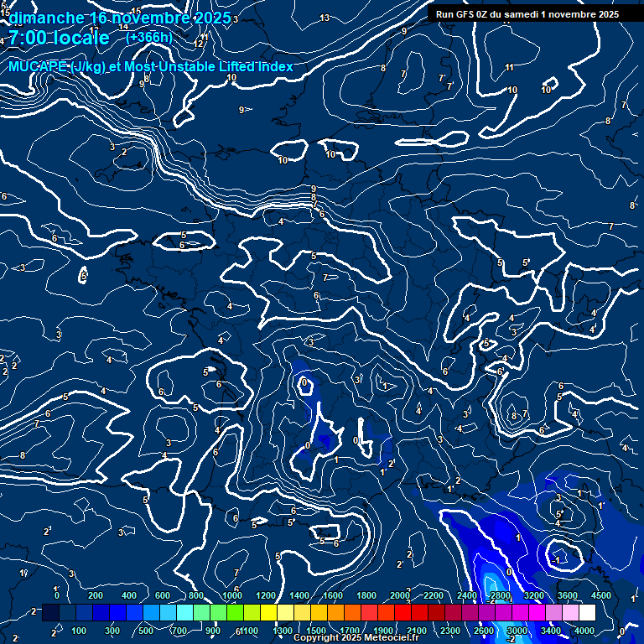This screenshot has height=644, width=644.
Task: Click the '3200' legend value
Action: pos(534,595)
